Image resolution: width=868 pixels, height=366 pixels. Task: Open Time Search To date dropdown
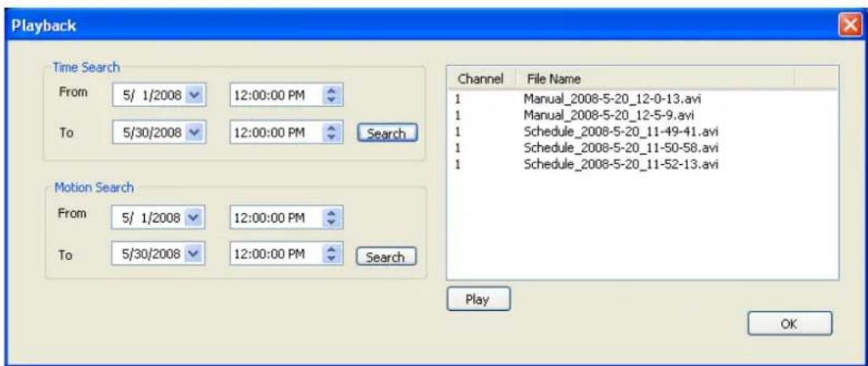click(194, 132)
